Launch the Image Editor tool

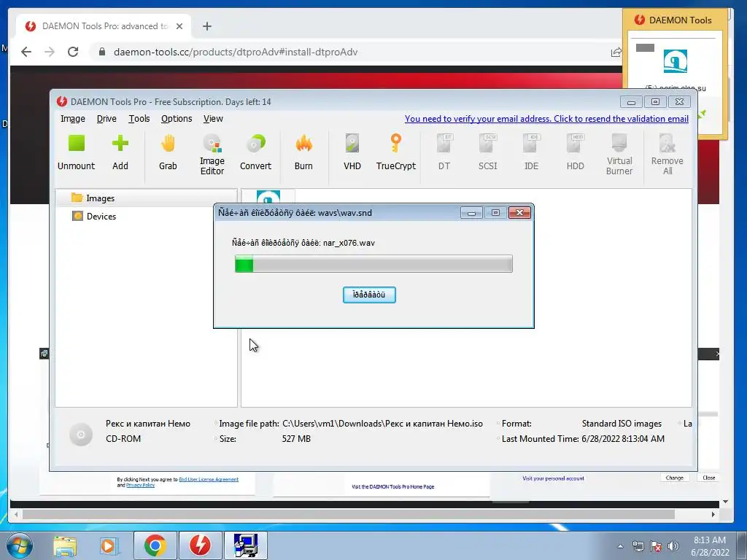click(x=212, y=155)
